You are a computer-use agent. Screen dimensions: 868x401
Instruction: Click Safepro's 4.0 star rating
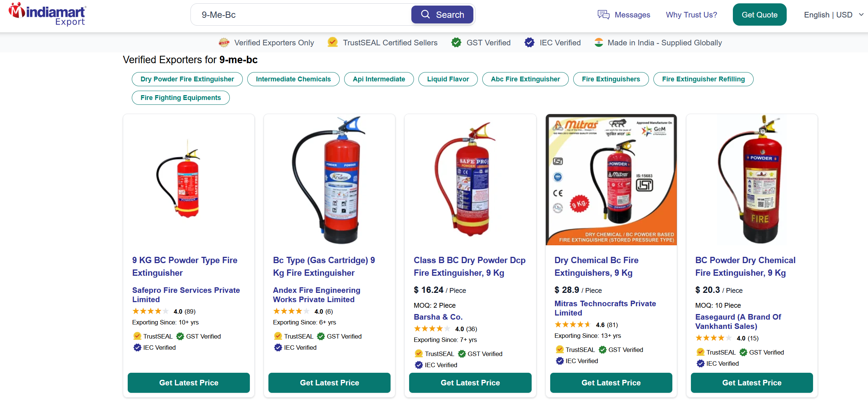click(x=150, y=311)
